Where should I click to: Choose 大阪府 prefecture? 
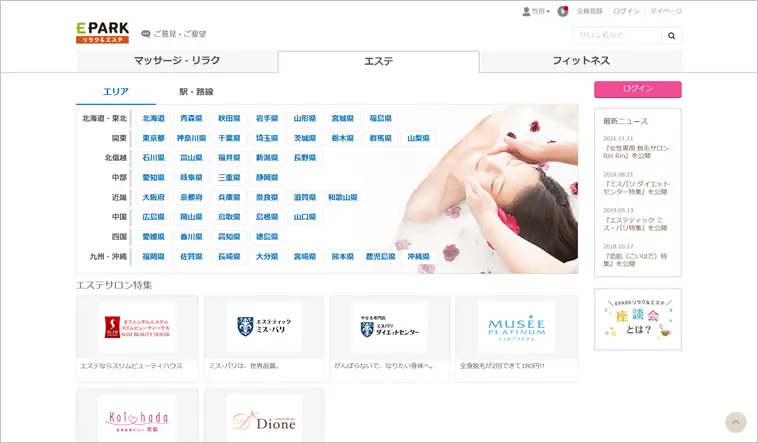click(153, 197)
